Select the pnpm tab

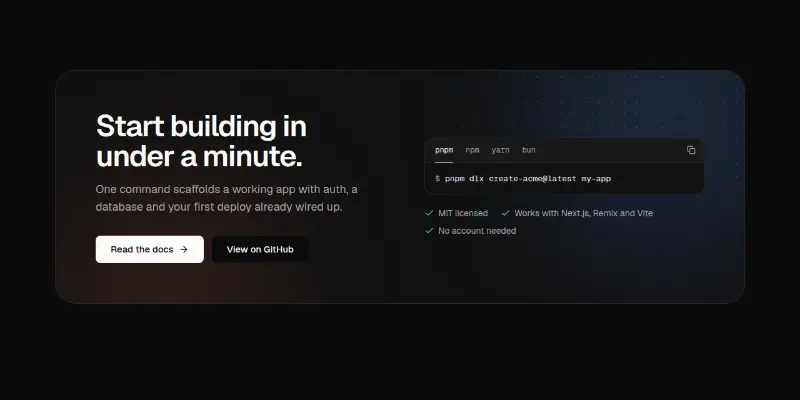pyautogui.click(x=444, y=151)
